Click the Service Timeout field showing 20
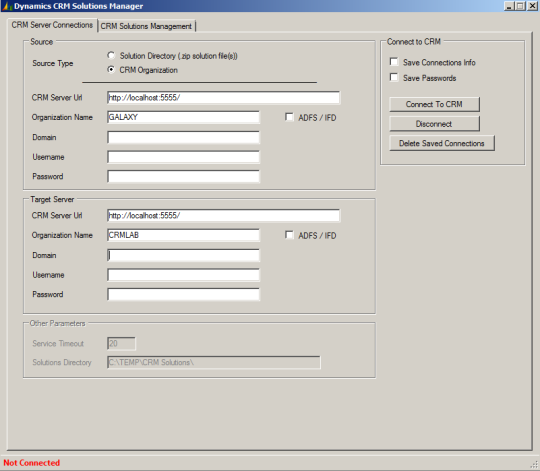Image resolution: width=540 pixels, height=471 pixels. point(121,344)
